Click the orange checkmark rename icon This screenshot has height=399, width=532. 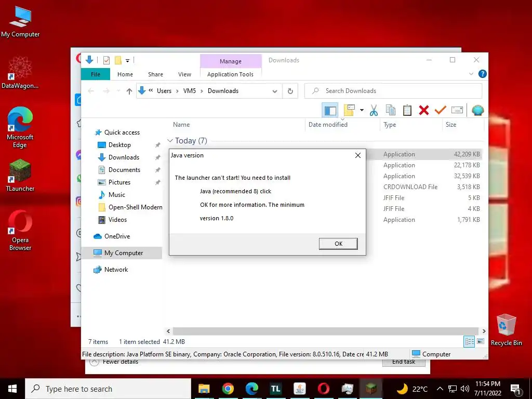click(x=441, y=110)
